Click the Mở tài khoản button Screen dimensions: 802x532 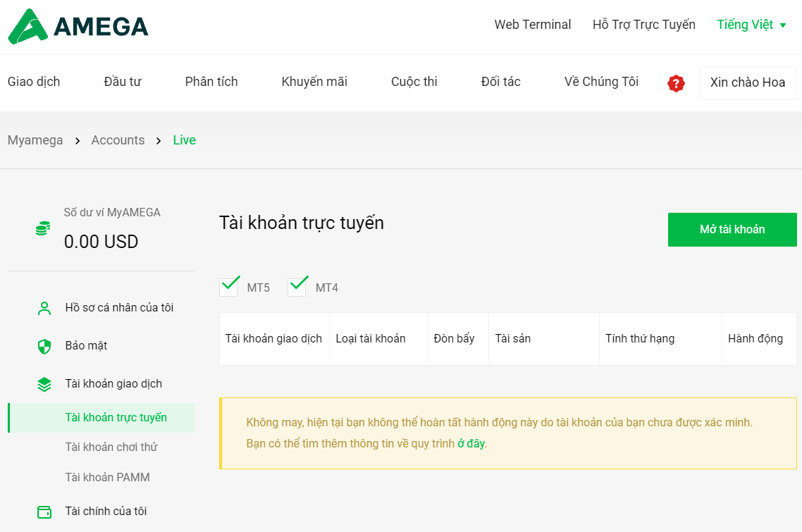(x=732, y=230)
